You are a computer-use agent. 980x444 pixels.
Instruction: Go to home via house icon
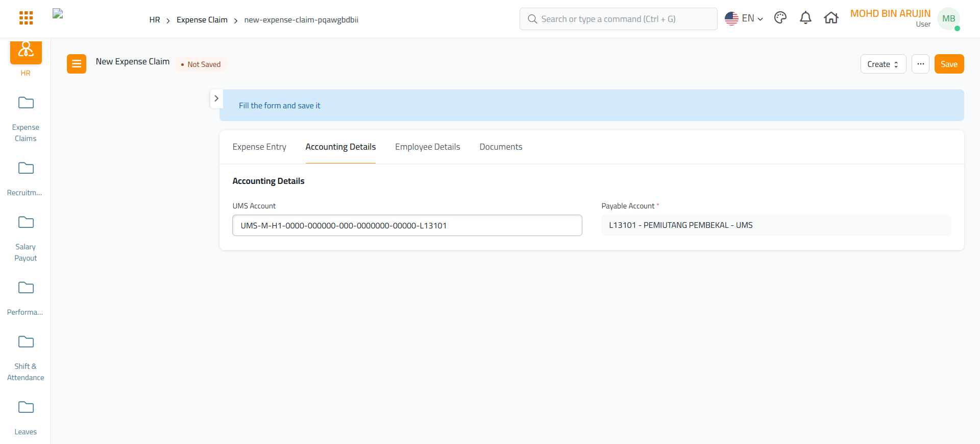click(831, 18)
